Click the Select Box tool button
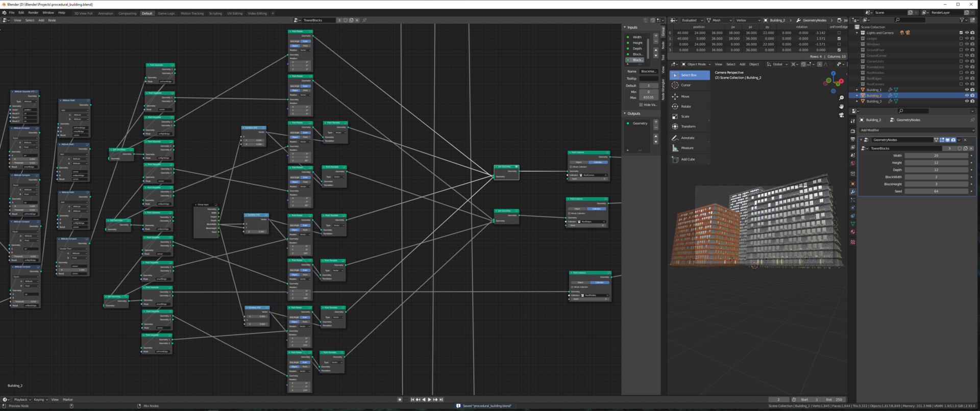This screenshot has width=980, height=411. coord(689,75)
